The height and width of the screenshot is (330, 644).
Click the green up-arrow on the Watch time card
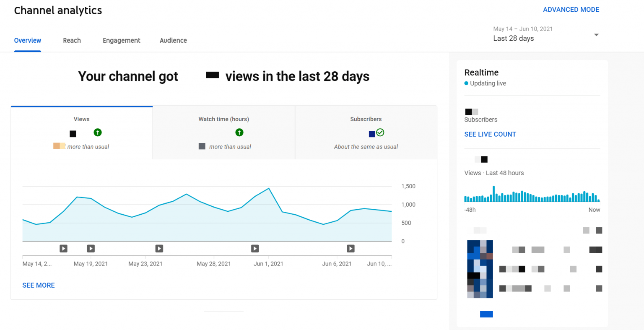point(239,132)
